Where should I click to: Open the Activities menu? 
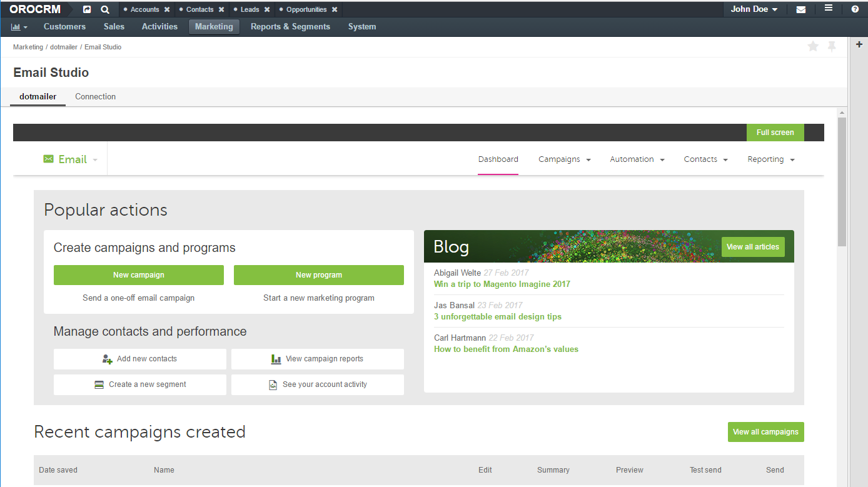[159, 27]
